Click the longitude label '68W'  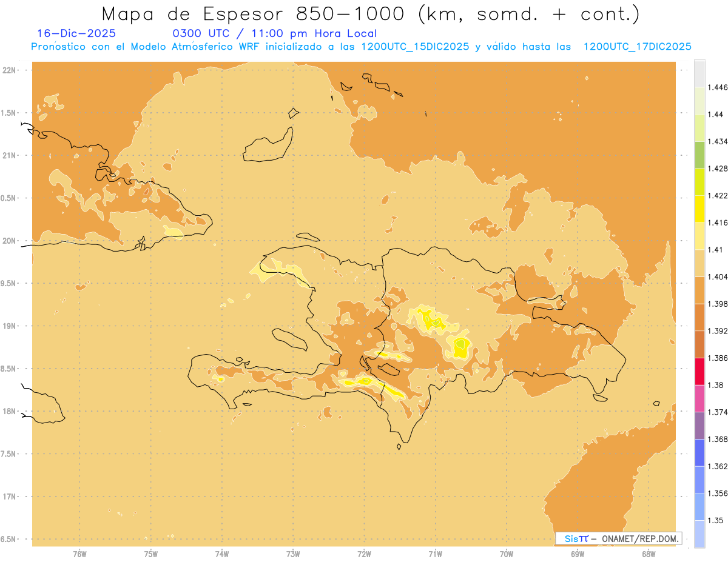coord(649,554)
